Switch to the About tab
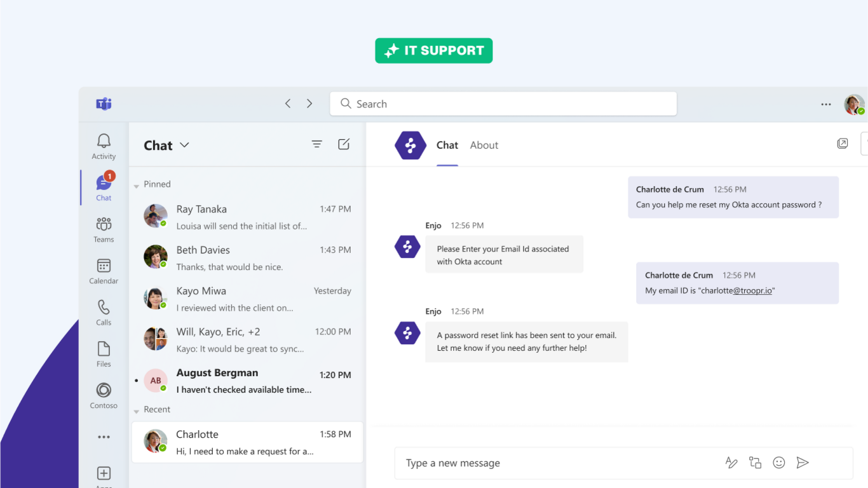868x488 pixels. coord(484,146)
